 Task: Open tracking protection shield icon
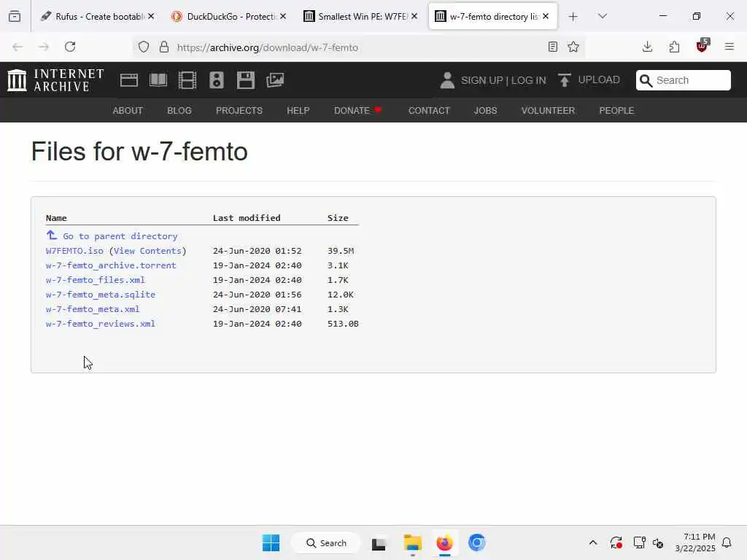[144, 47]
